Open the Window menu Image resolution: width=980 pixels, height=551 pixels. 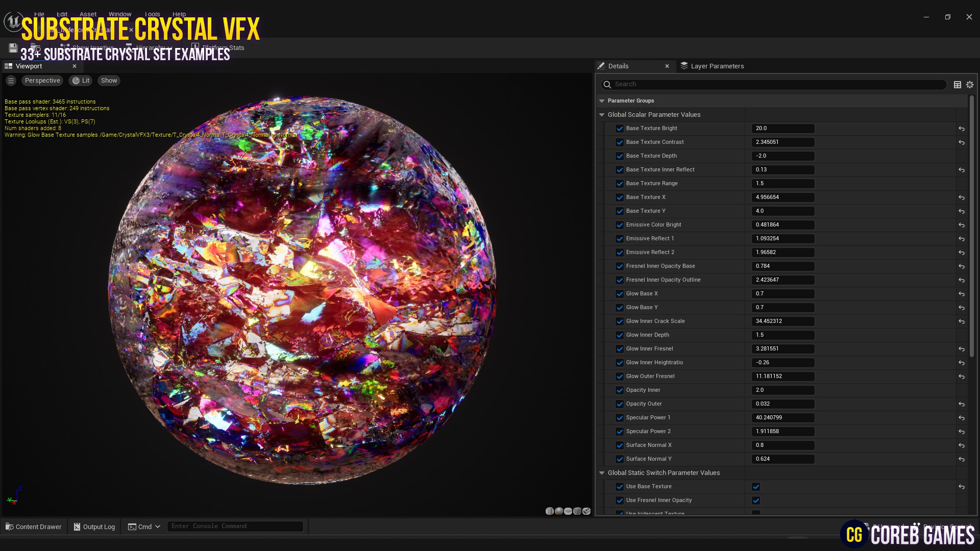120,14
